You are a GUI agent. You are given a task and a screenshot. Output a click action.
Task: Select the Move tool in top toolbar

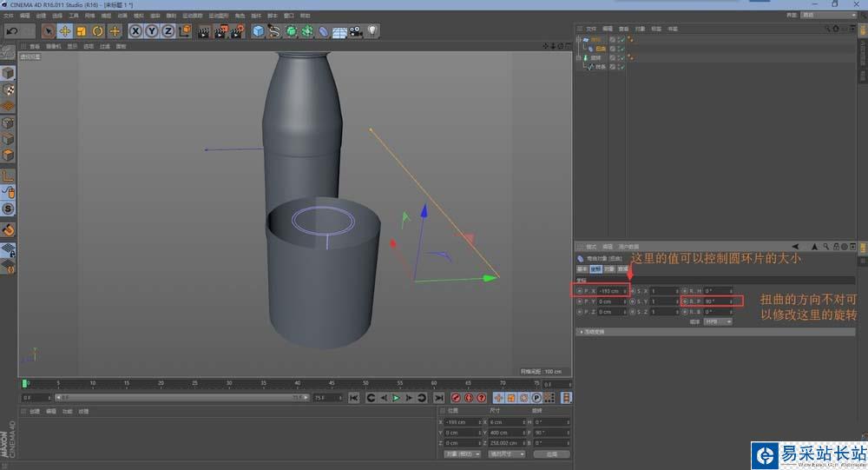(64, 31)
